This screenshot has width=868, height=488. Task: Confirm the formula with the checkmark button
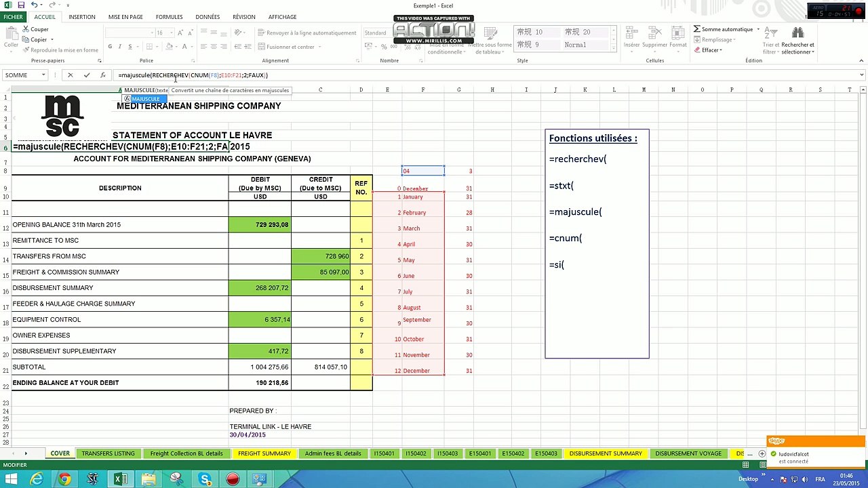[86, 75]
